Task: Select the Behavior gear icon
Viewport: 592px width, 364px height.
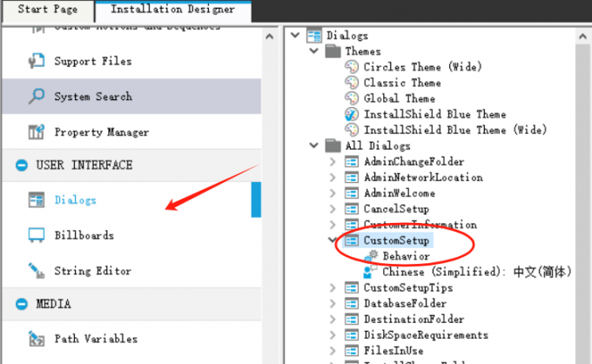Action: click(x=372, y=256)
